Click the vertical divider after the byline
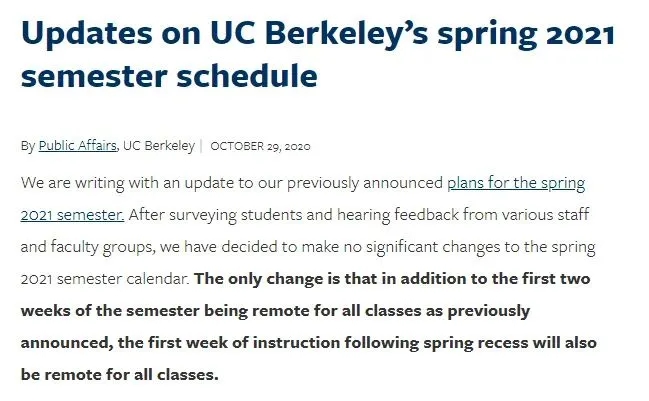Screen dimensions: 649x401 click(x=202, y=146)
